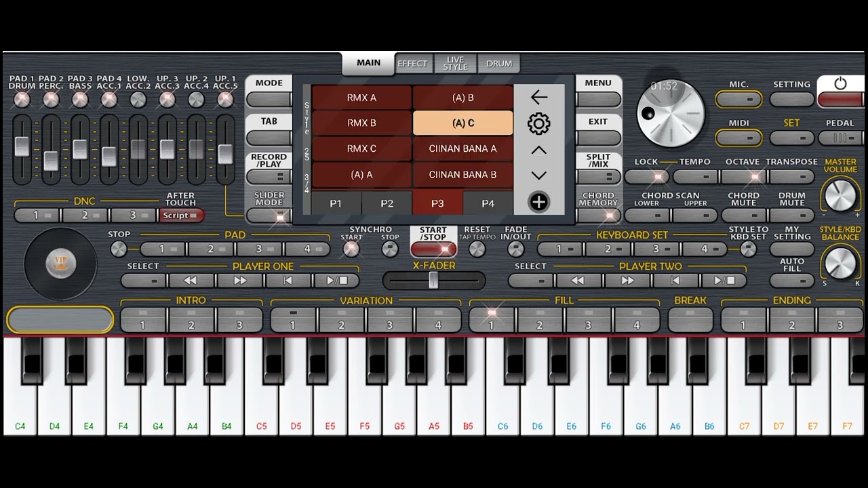
Task: Toggle Chord Mute
Action: pos(744,216)
